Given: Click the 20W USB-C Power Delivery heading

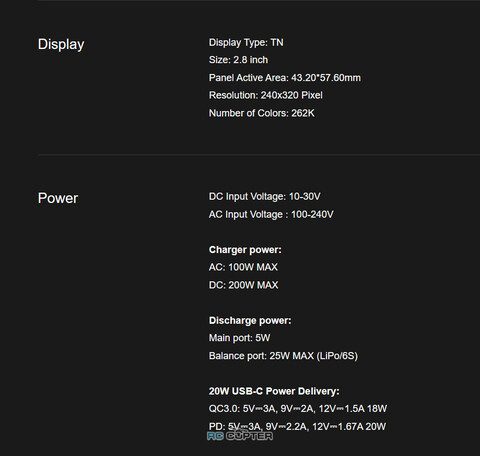Looking at the screenshot, I should pos(274,391).
